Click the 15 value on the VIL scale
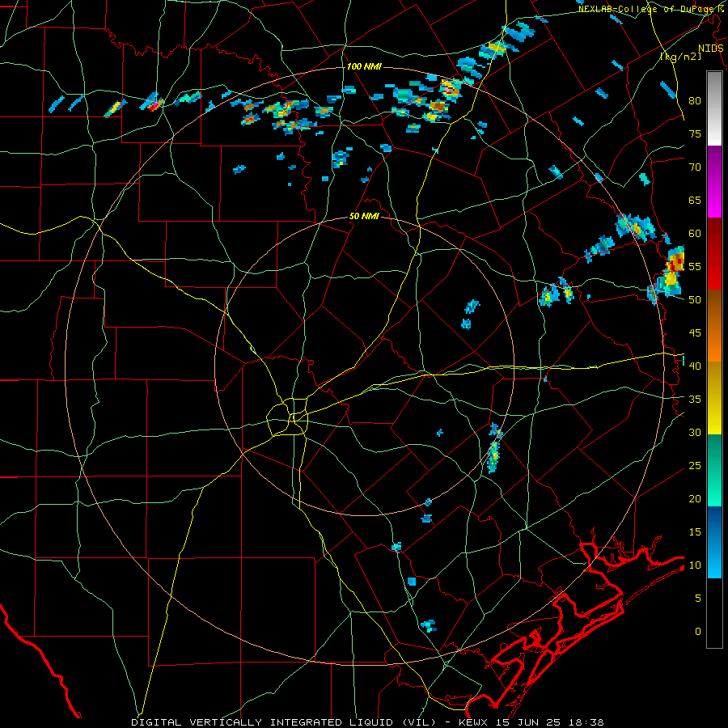The height and width of the screenshot is (728, 728). [x=695, y=532]
